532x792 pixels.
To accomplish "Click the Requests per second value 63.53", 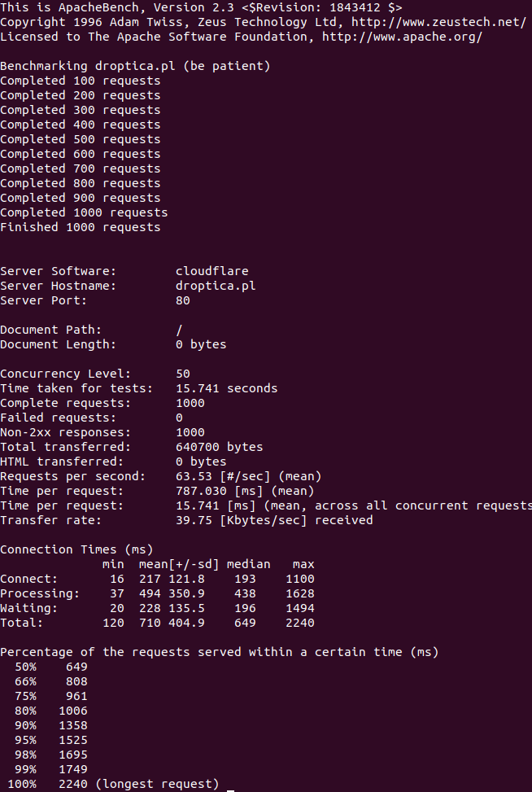I will pos(194,476).
